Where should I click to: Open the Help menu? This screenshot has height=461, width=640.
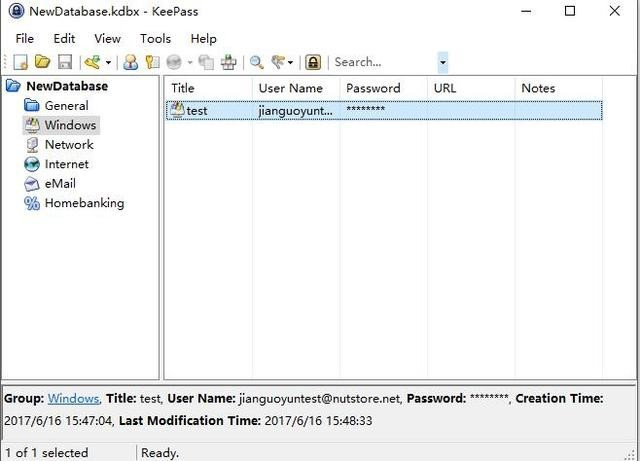tap(203, 39)
